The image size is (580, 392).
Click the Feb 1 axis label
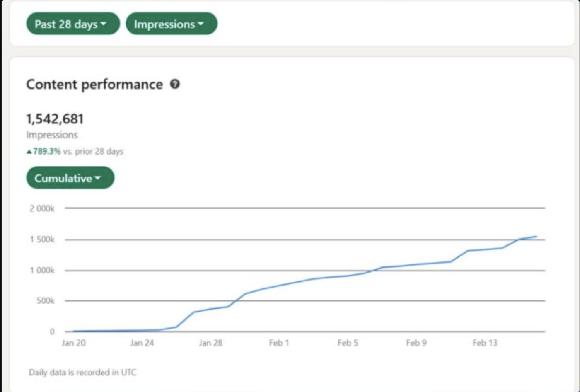[279, 343]
